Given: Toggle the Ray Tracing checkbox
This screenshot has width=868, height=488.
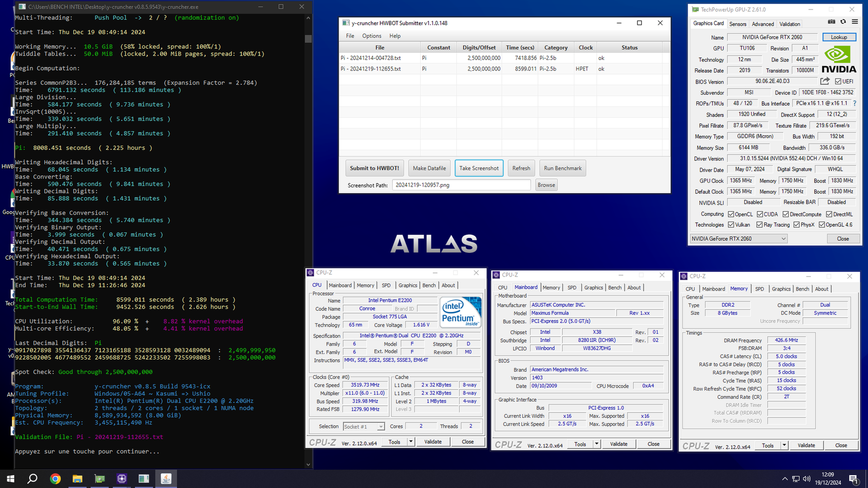Looking at the screenshot, I should (x=759, y=225).
